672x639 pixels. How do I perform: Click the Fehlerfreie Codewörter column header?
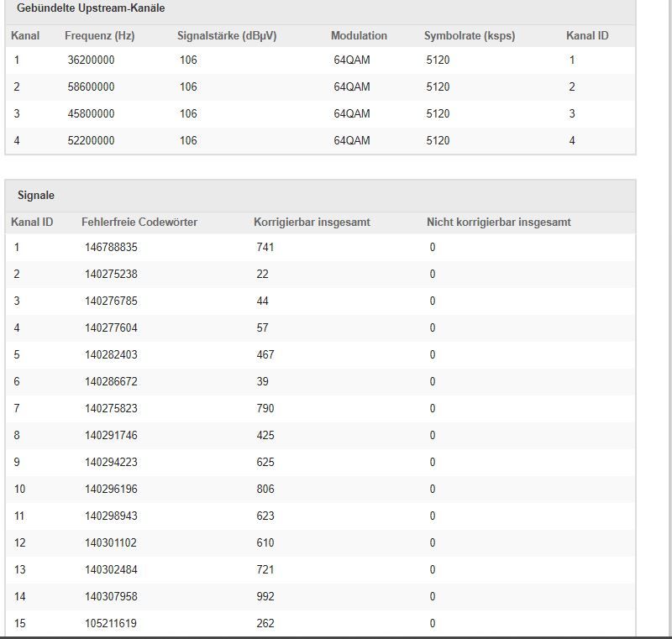tap(139, 223)
